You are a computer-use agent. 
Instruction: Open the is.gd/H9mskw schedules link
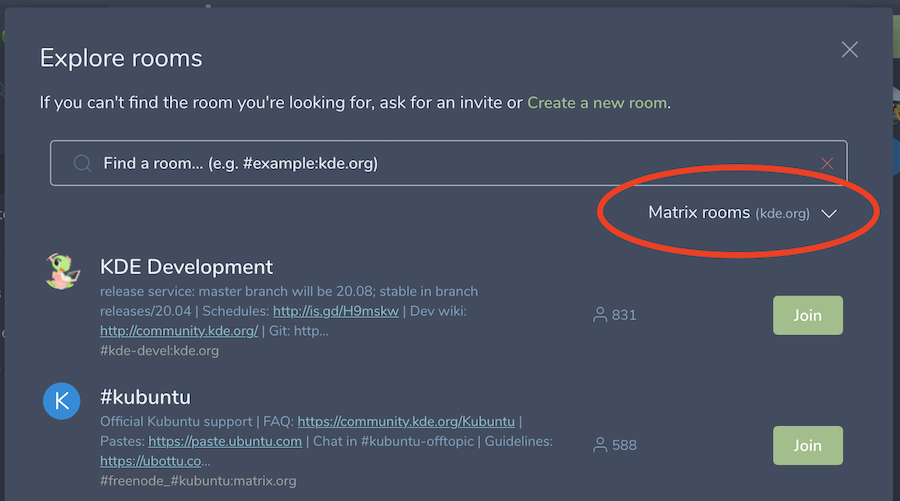335,311
